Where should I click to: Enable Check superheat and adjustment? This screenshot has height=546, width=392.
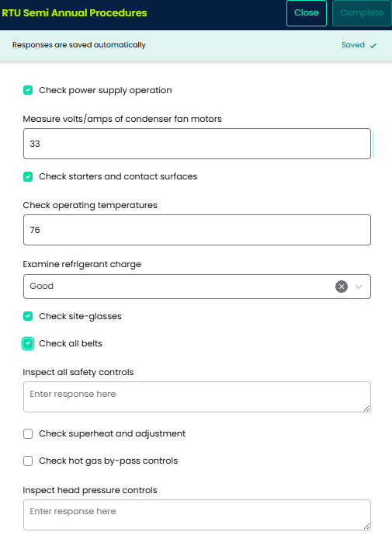[28, 434]
